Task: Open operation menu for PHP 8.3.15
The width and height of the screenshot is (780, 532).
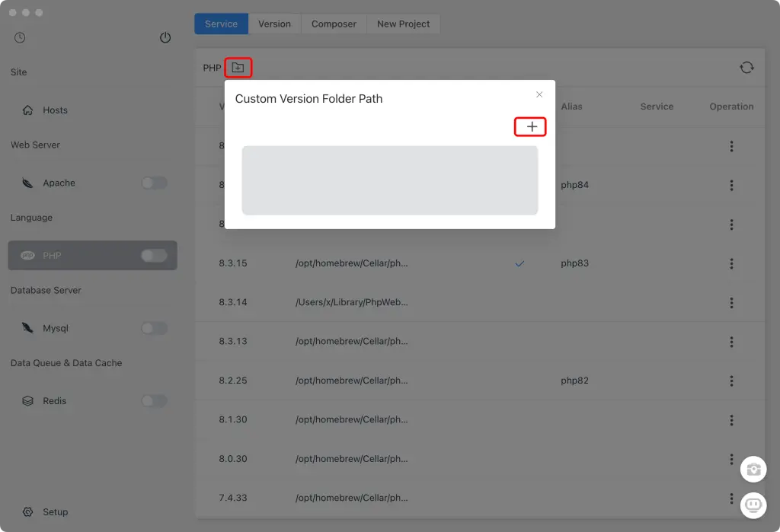Action: tap(731, 263)
